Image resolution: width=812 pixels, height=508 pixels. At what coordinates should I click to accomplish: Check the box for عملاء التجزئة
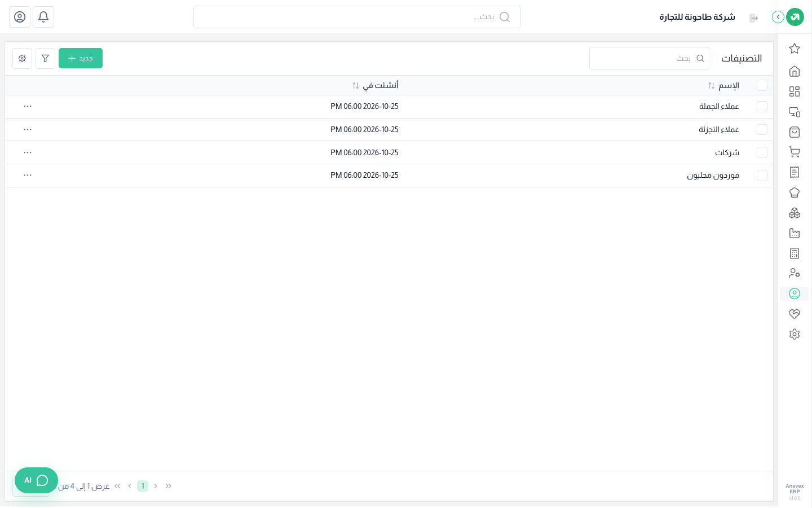(762, 129)
